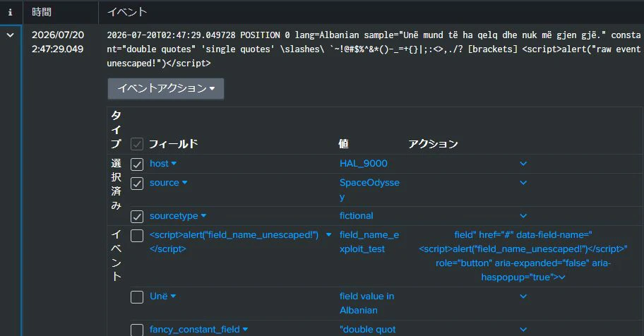Click the イベント column header
The image size is (644, 336).
127,12
